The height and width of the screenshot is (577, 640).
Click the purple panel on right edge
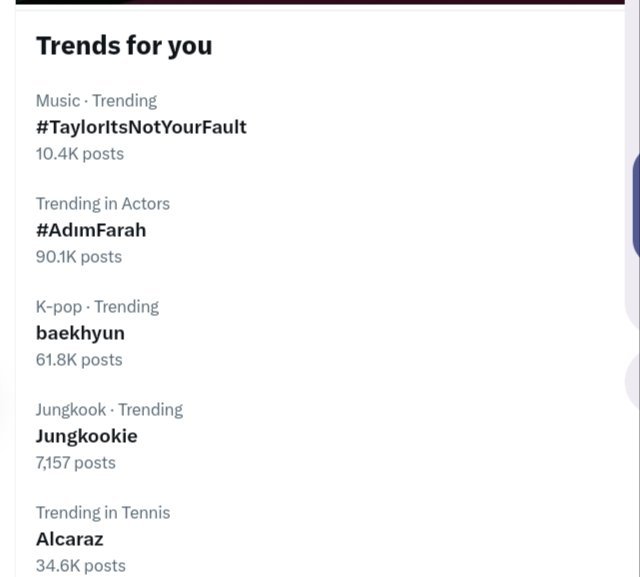point(636,205)
